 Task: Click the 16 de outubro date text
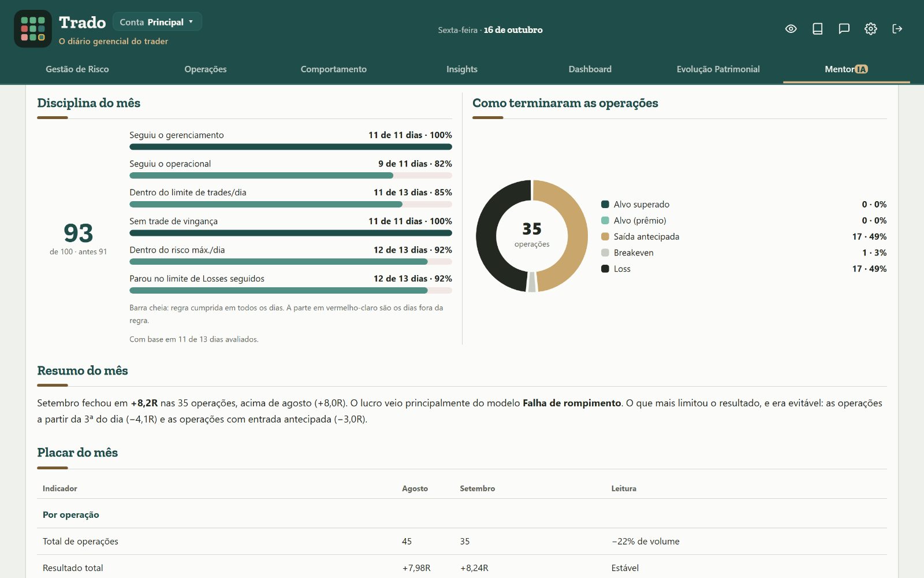click(x=513, y=30)
